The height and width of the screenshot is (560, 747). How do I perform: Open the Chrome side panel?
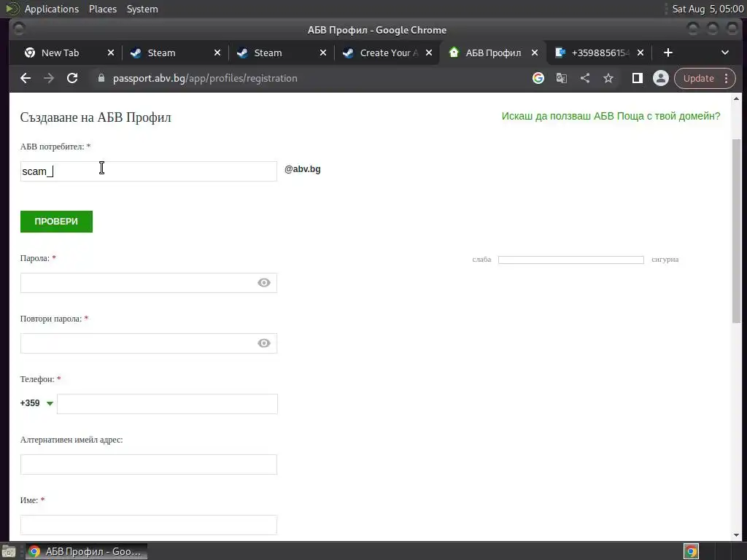tap(638, 78)
